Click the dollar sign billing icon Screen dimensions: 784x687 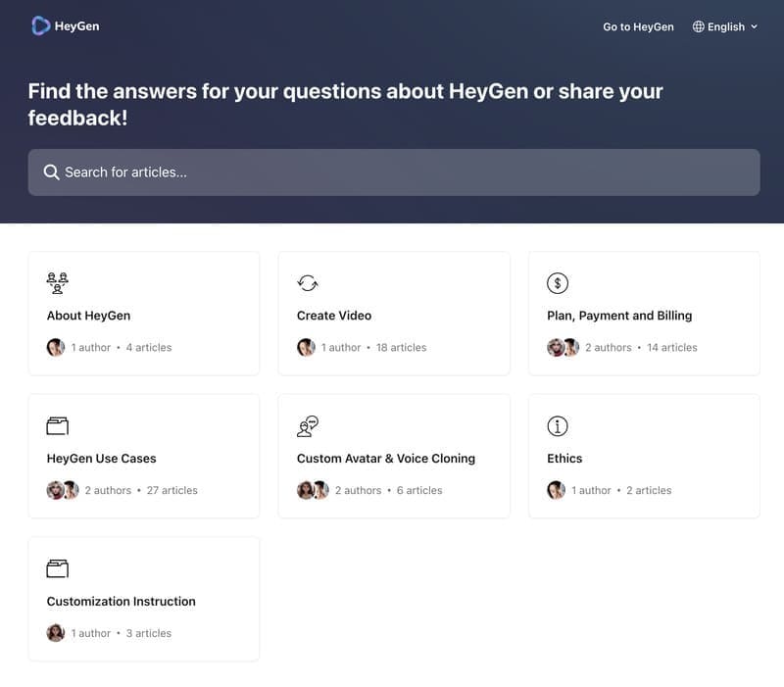(558, 283)
